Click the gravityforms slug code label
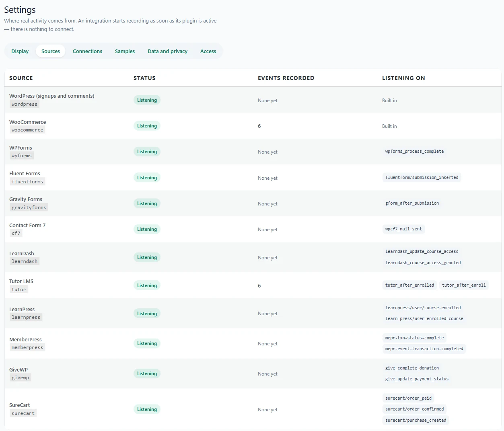Viewport: 504px width, 431px height. 29,207
